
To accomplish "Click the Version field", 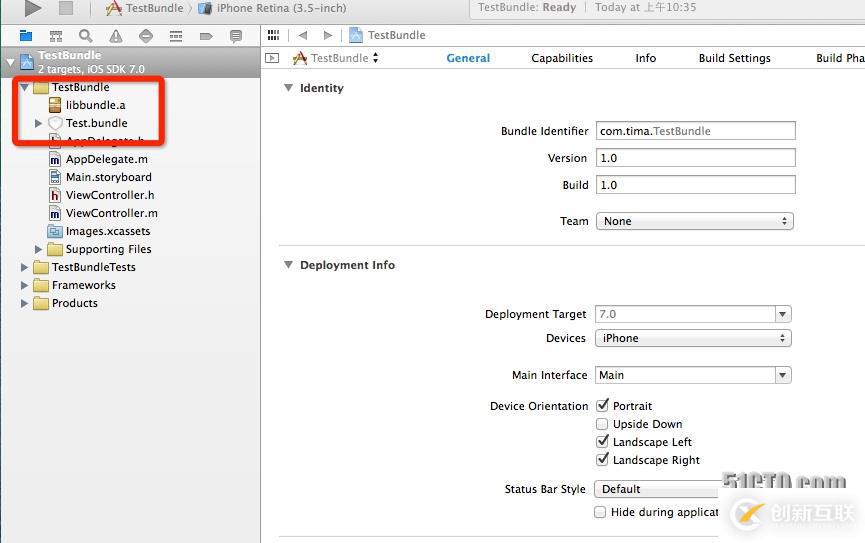I will [695, 158].
